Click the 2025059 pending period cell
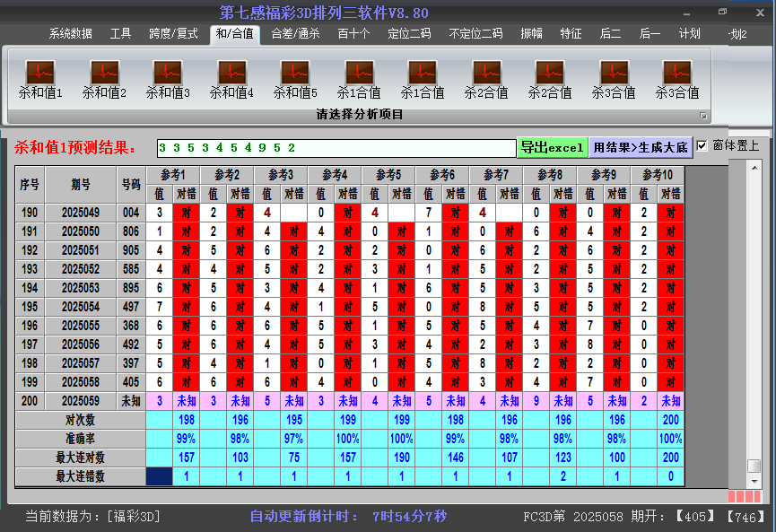The height and width of the screenshot is (532, 776). (80, 401)
